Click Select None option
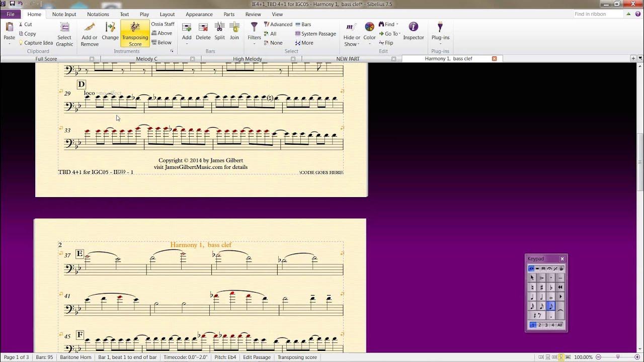The width and height of the screenshot is (644, 362). point(273,43)
